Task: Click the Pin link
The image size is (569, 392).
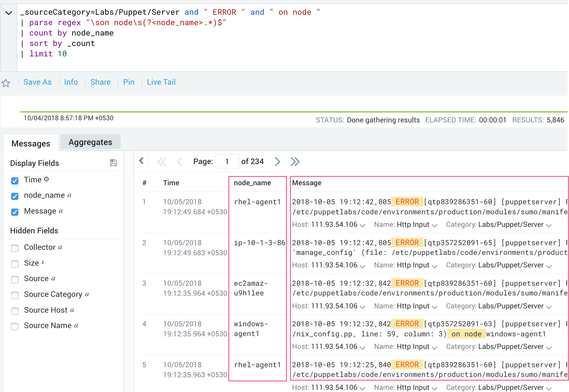Action: tap(129, 82)
